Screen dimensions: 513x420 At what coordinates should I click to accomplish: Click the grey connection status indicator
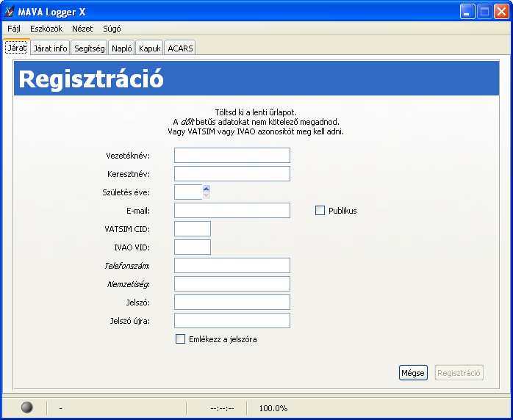[x=27, y=408]
